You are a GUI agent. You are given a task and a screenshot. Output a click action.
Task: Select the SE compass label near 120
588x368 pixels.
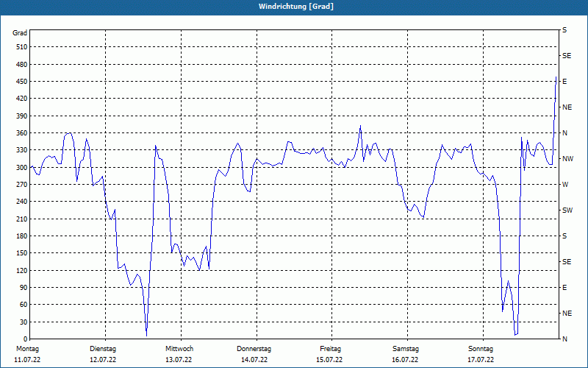567,262
